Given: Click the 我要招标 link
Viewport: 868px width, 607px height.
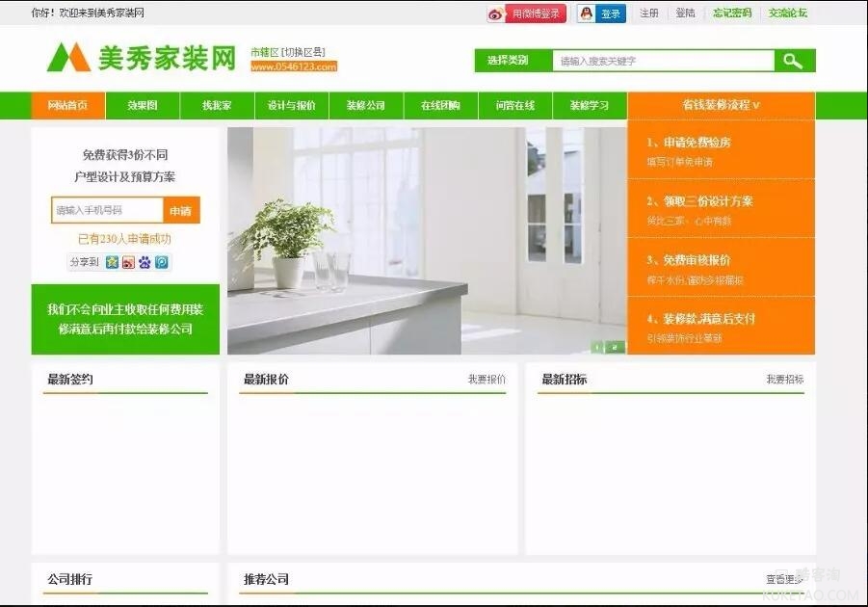Looking at the screenshot, I should 785,380.
